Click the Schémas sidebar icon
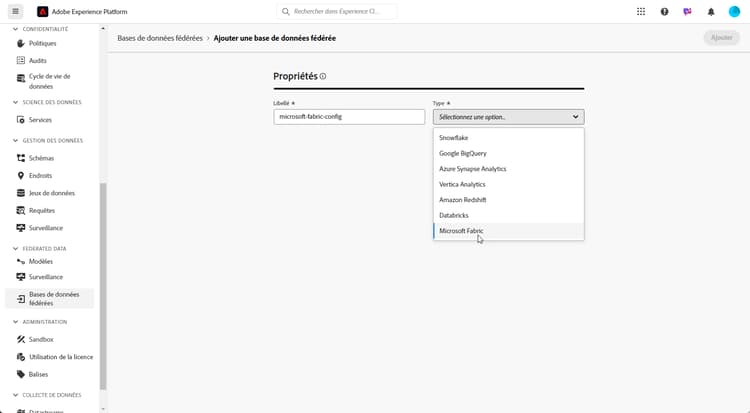This screenshot has height=413, width=750. coord(21,158)
